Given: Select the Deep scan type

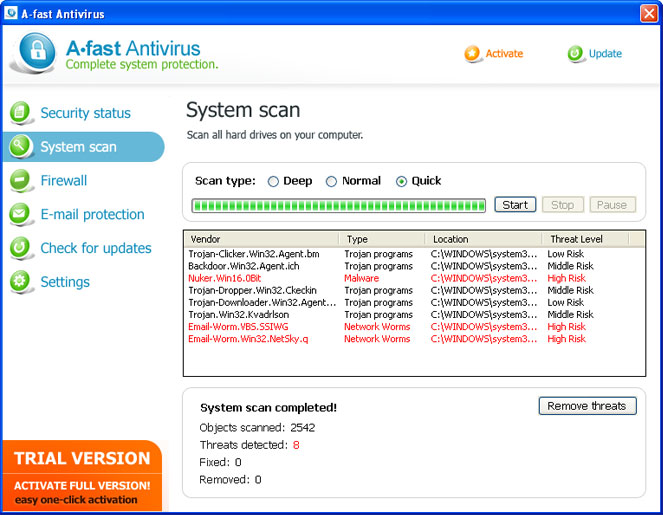Looking at the screenshot, I should (273, 181).
